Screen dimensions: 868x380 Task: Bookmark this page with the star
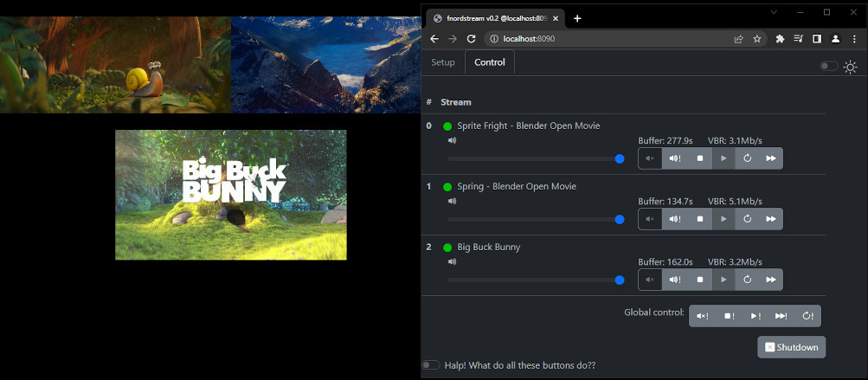click(756, 39)
